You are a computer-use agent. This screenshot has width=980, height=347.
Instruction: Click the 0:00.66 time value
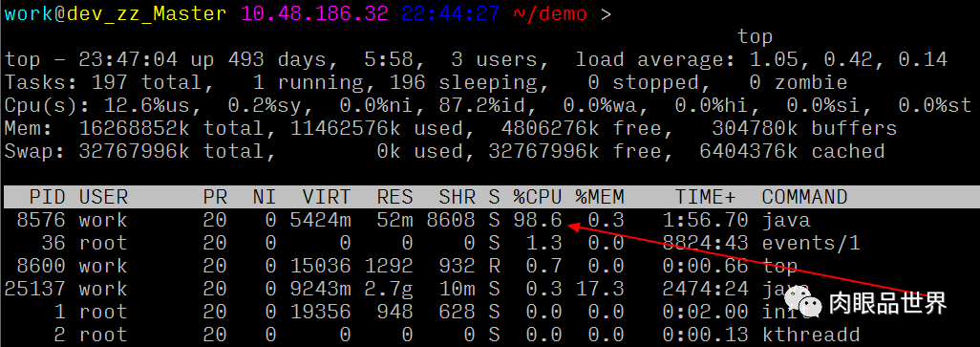pos(705,266)
